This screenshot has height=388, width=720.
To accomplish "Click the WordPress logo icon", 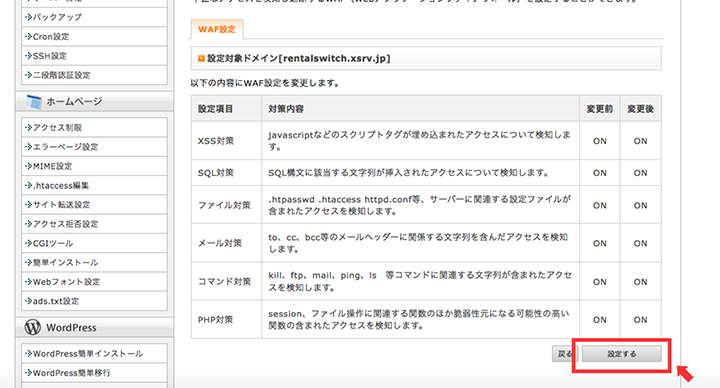I will [33, 327].
